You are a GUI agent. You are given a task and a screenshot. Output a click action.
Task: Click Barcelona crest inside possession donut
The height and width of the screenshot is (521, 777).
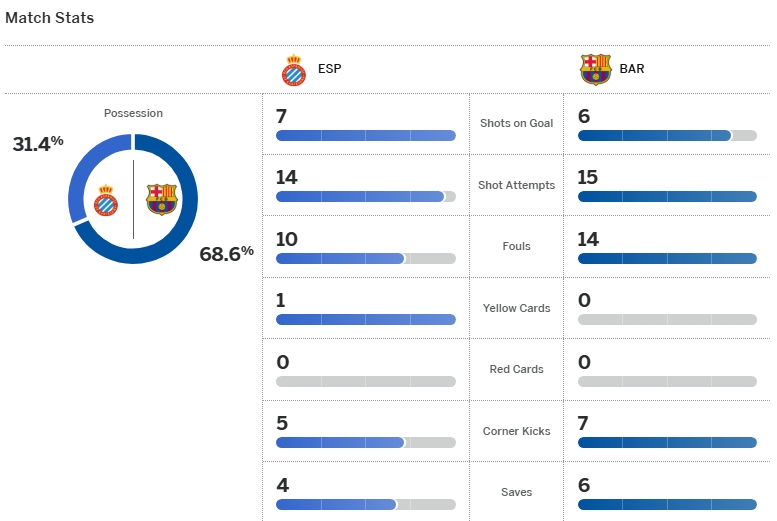(x=160, y=199)
